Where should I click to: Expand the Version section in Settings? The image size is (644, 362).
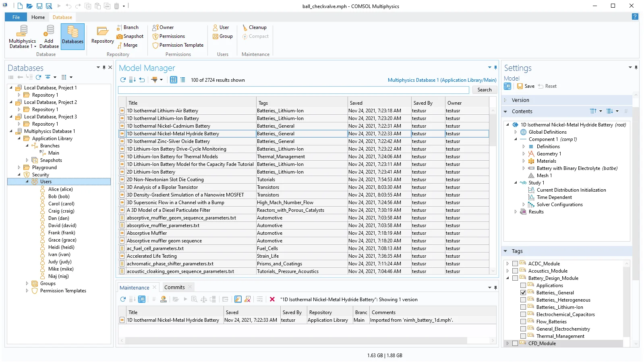click(506, 100)
